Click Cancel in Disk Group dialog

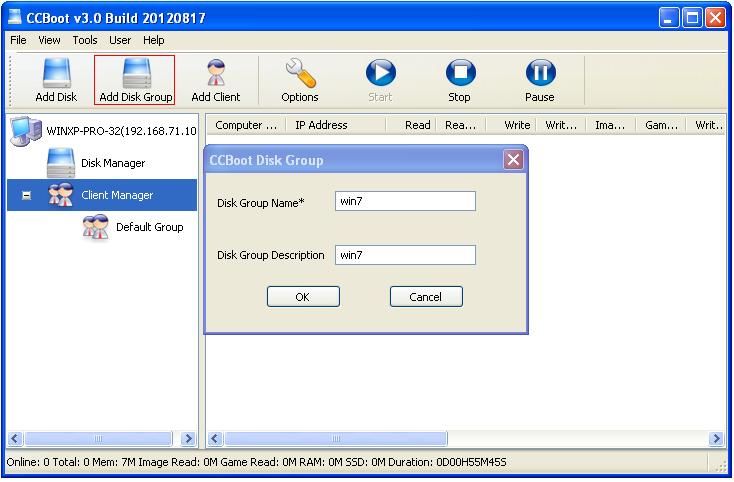[426, 297]
